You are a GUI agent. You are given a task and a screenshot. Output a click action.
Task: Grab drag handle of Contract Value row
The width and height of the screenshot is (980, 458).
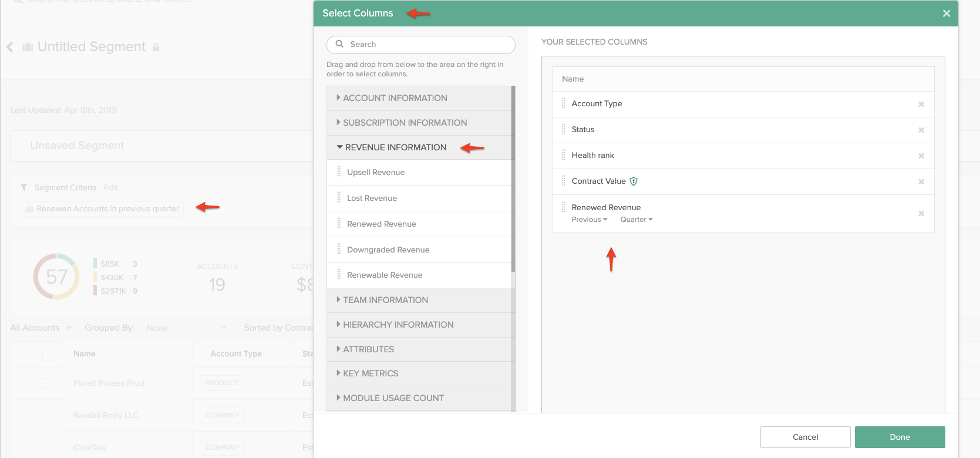564,181
